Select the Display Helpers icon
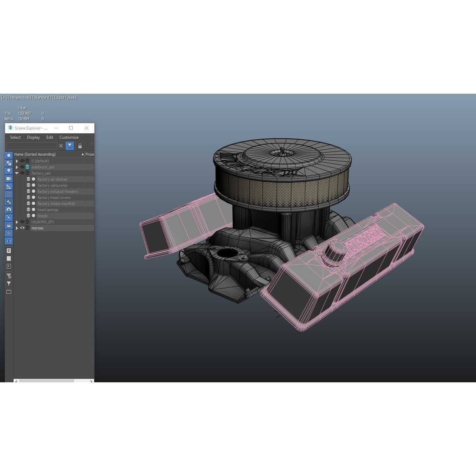This screenshot has width=476, height=476. (8, 186)
